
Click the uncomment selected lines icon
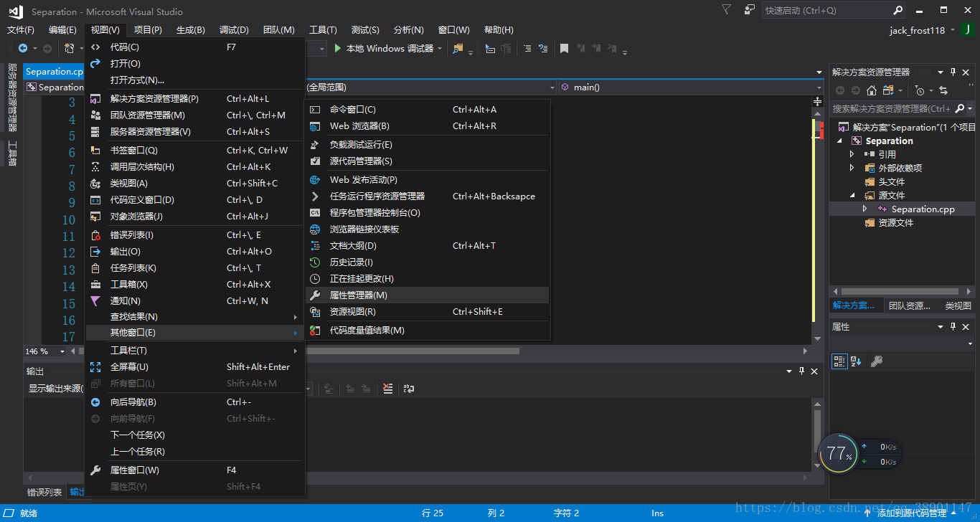543,48
